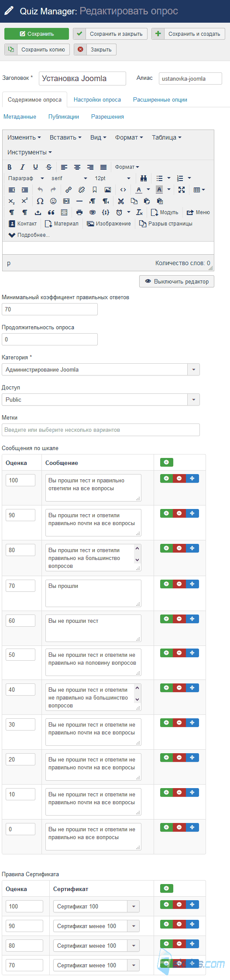Click the Алиас input field
The image size is (230, 980).
(190, 79)
